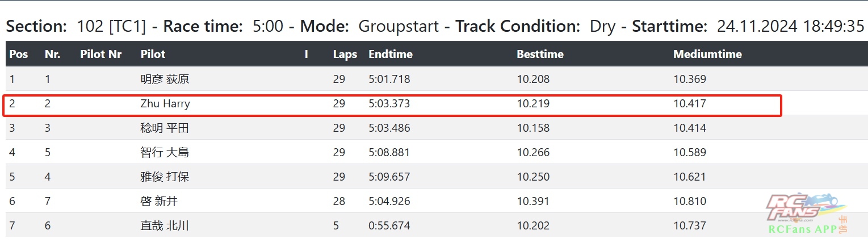Click the Nr. column header
The width and height of the screenshot is (868, 251).
52,55
